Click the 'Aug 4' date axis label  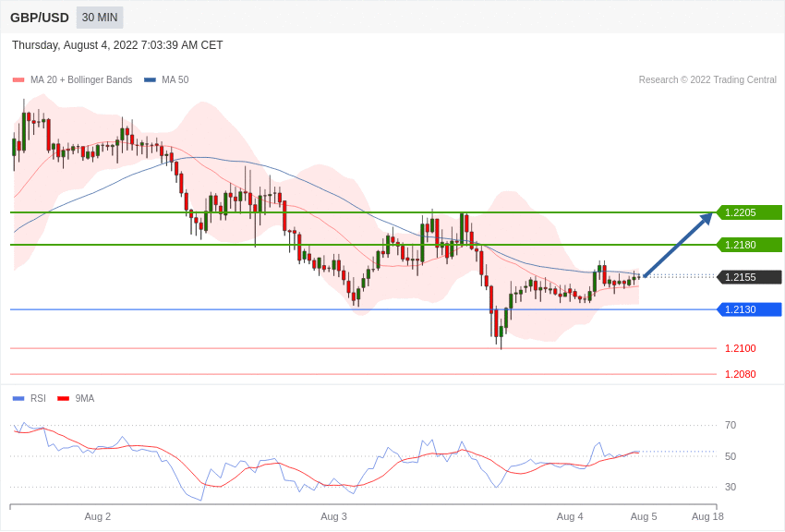point(570,516)
